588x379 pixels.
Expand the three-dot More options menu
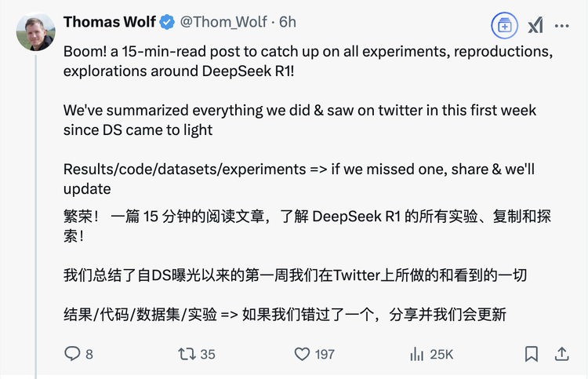pyautogui.click(x=561, y=25)
